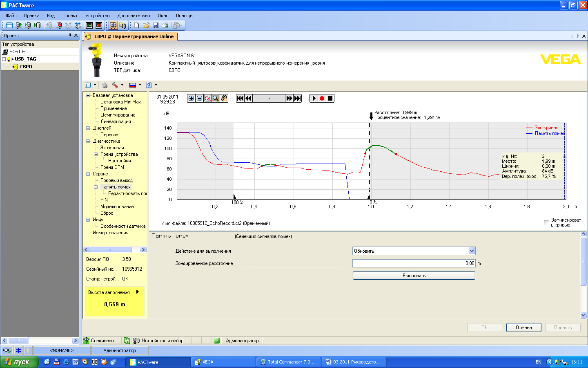Collapse the Сервис tree node
588x368 pixels.
[88, 174]
